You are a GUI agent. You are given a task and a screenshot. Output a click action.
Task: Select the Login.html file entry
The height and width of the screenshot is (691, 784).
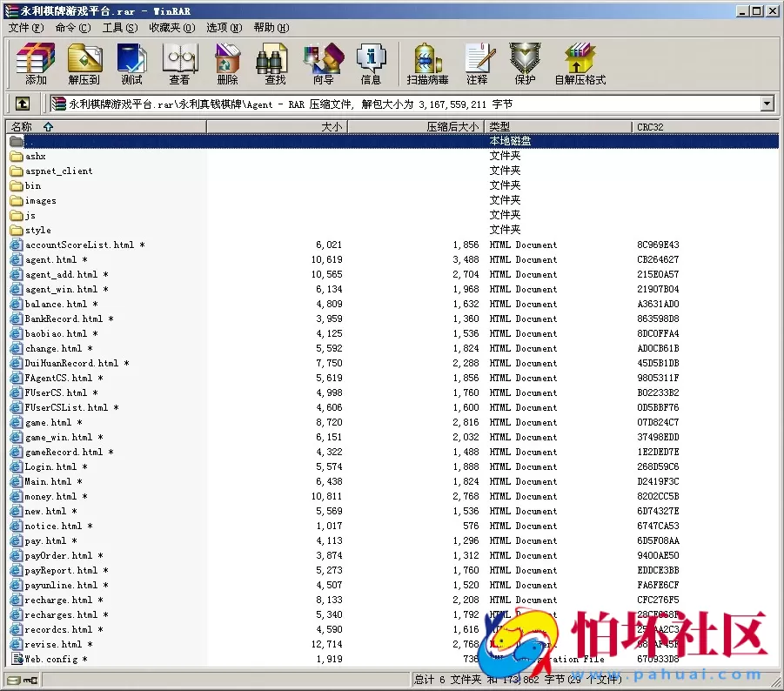point(50,466)
